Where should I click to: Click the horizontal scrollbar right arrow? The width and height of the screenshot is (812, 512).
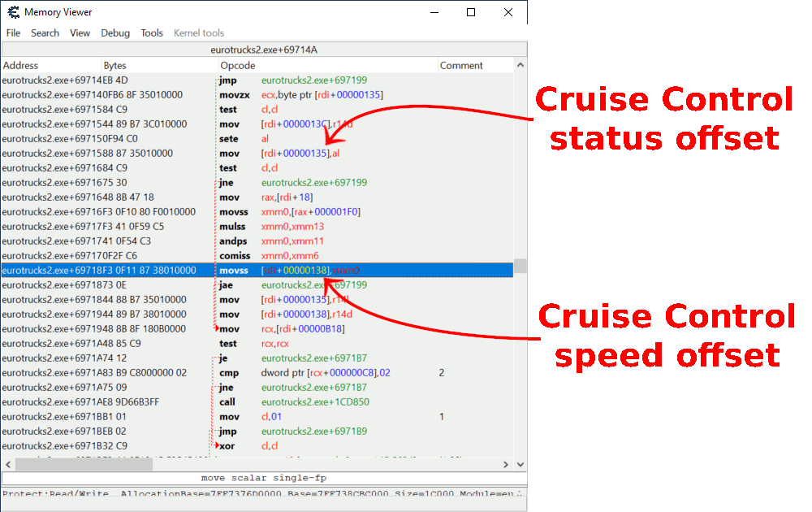506,464
